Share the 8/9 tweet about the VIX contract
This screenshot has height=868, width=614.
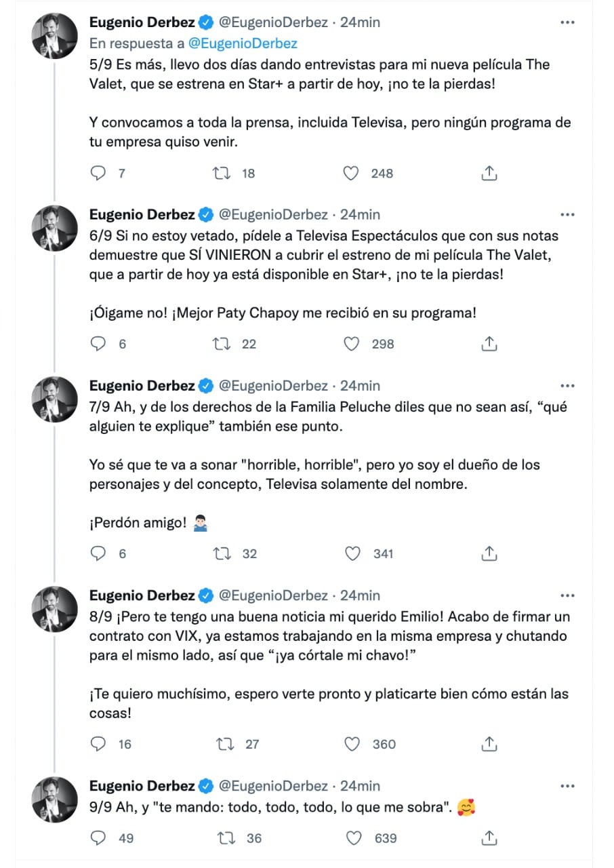489,744
